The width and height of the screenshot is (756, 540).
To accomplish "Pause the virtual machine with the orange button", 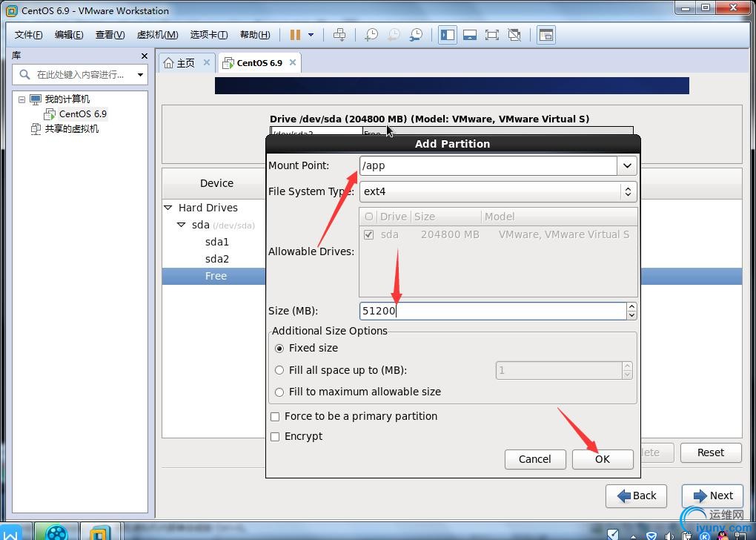I will click(x=295, y=35).
